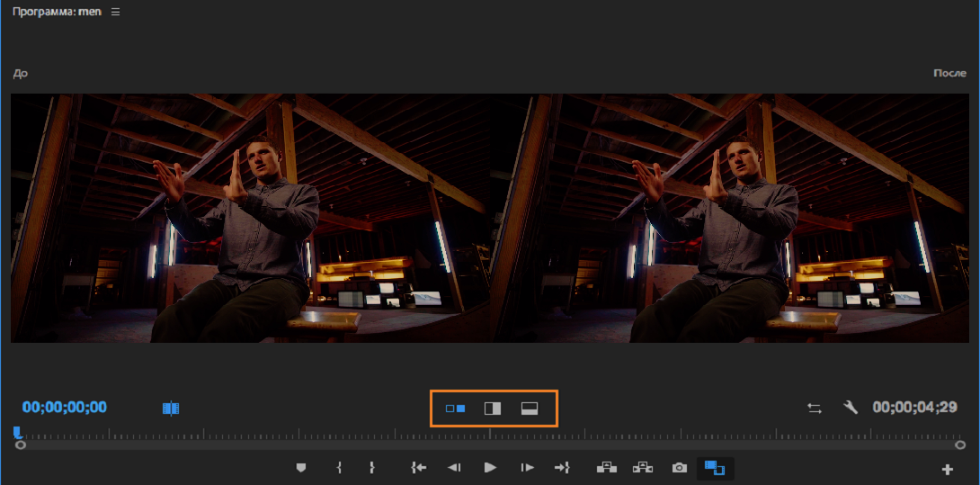The height and width of the screenshot is (485, 980).
Task: Select vertical split comparison layout
Action: click(493, 409)
